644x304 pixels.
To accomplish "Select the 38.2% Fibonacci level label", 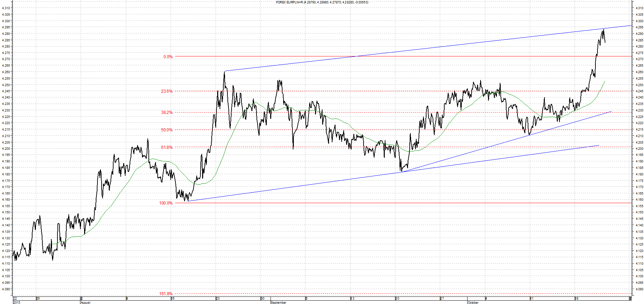I will pyautogui.click(x=167, y=113).
